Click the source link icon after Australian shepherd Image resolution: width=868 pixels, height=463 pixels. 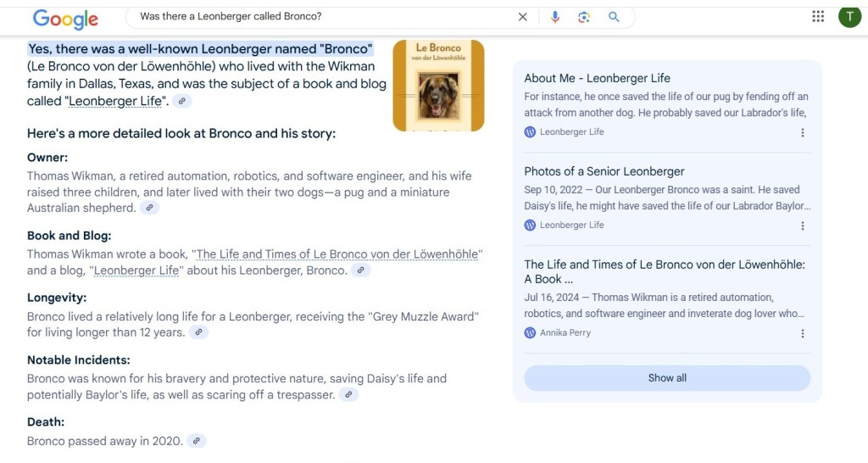click(149, 208)
